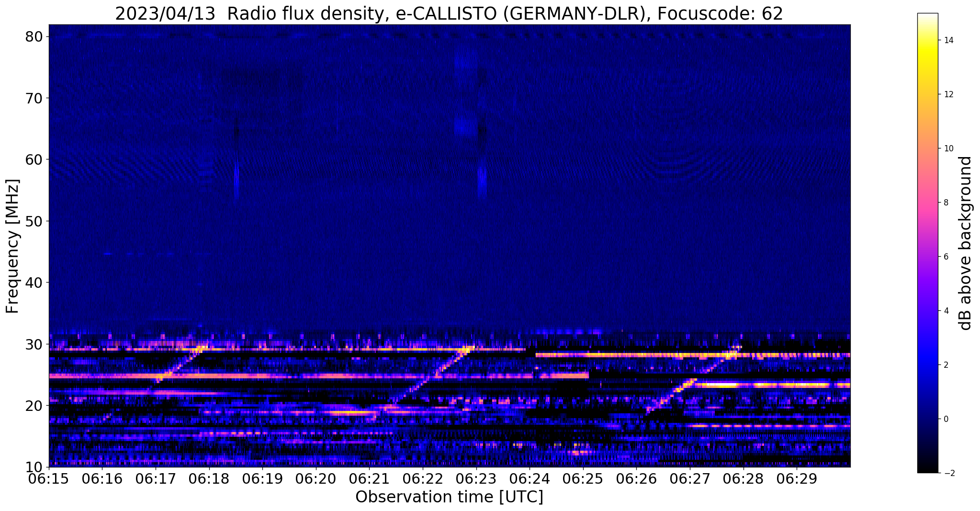Click the colorbar tick label 10
Screen dimensions: 980x511
tap(948, 148)
